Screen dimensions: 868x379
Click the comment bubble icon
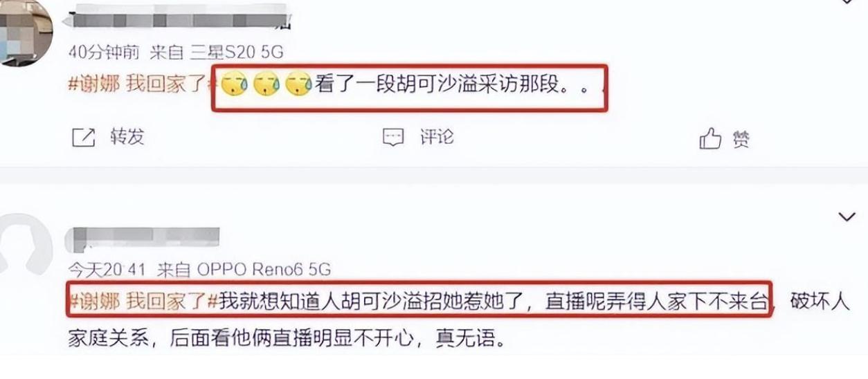(393, 138)
